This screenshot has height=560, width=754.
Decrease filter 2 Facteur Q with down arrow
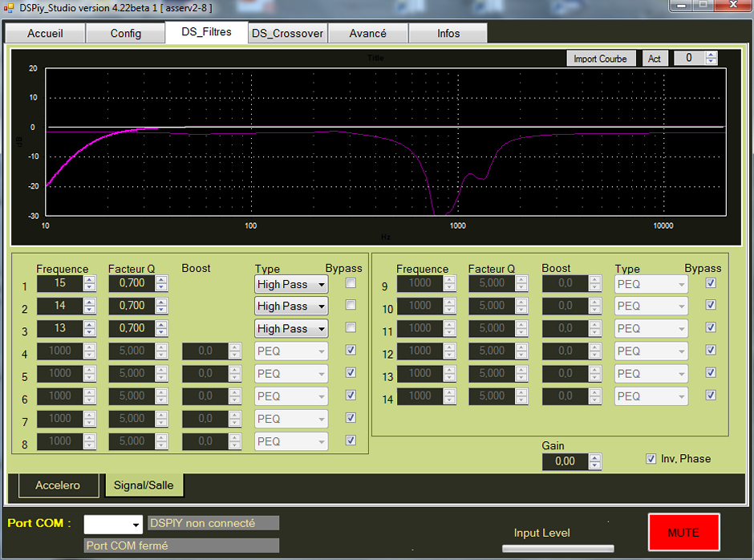[x=162, y=310]
